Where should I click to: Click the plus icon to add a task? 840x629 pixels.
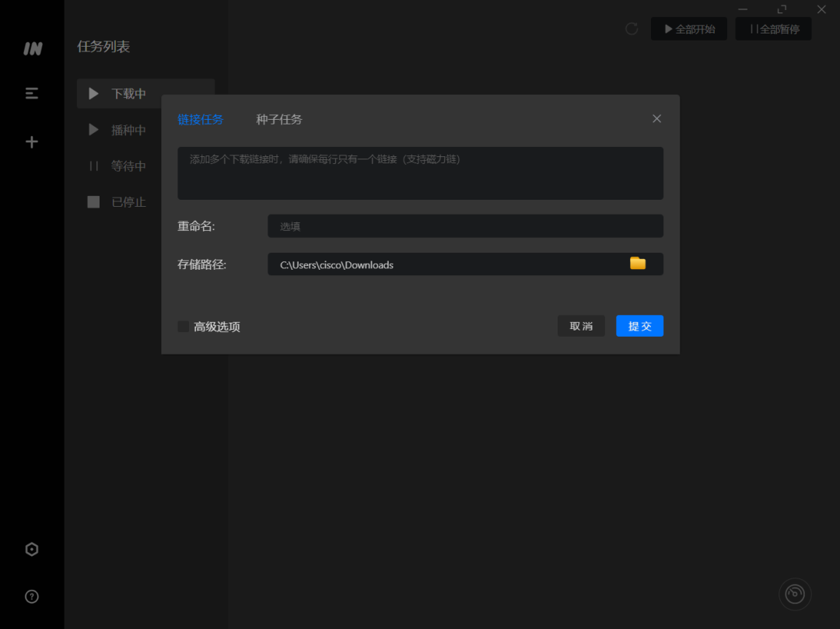click(x=31, y=142)
